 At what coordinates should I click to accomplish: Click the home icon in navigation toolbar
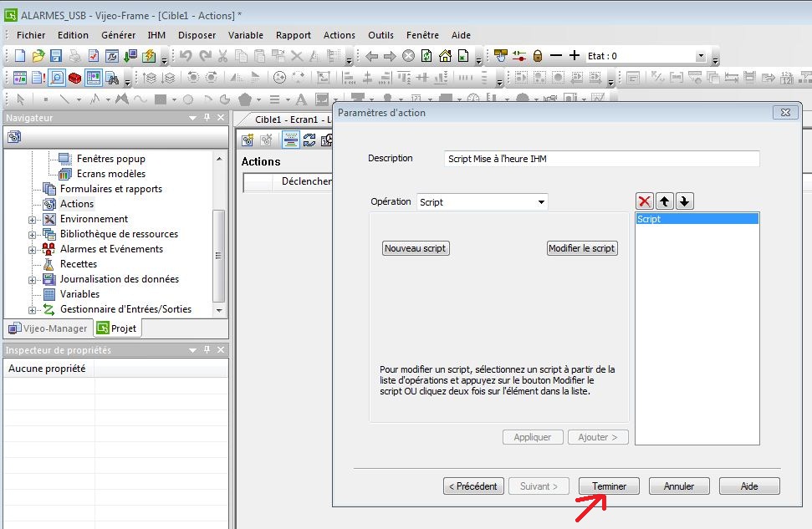click(x=445, y=56)
